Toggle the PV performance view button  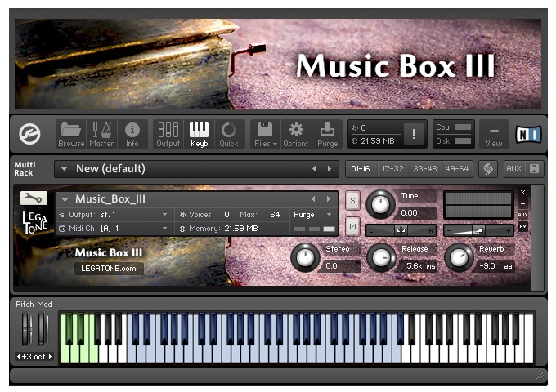pyautogui.click(x=523, y=226)
